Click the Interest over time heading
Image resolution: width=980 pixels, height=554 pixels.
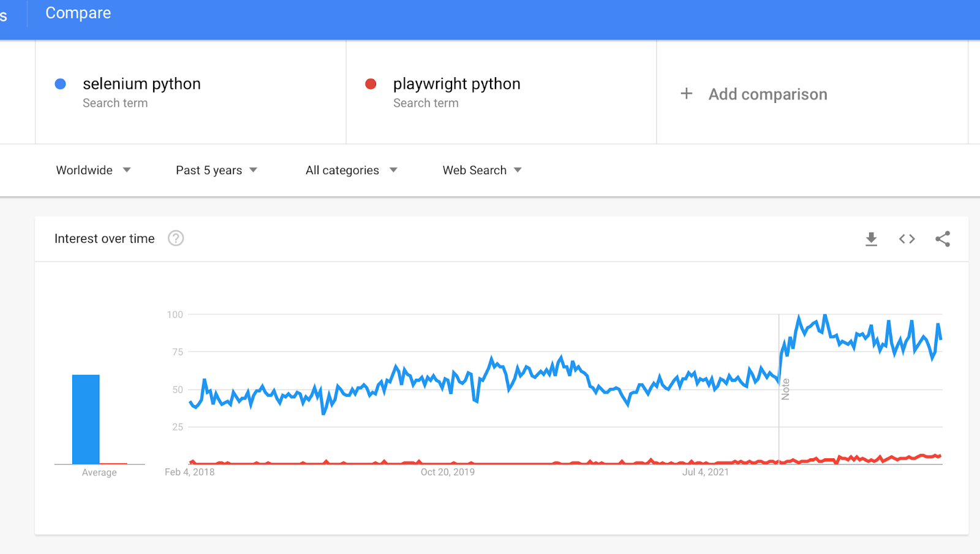(105, 238)
